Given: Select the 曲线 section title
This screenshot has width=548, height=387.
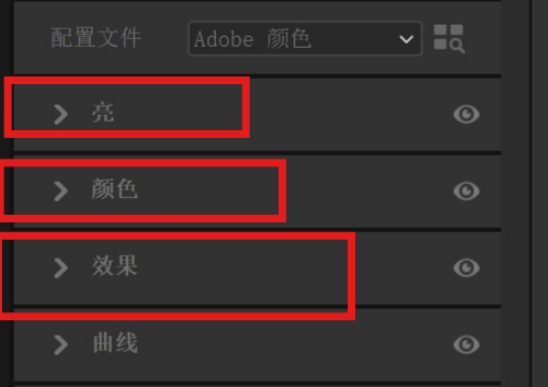Looking at the screenshot, I should pos(115,343).
